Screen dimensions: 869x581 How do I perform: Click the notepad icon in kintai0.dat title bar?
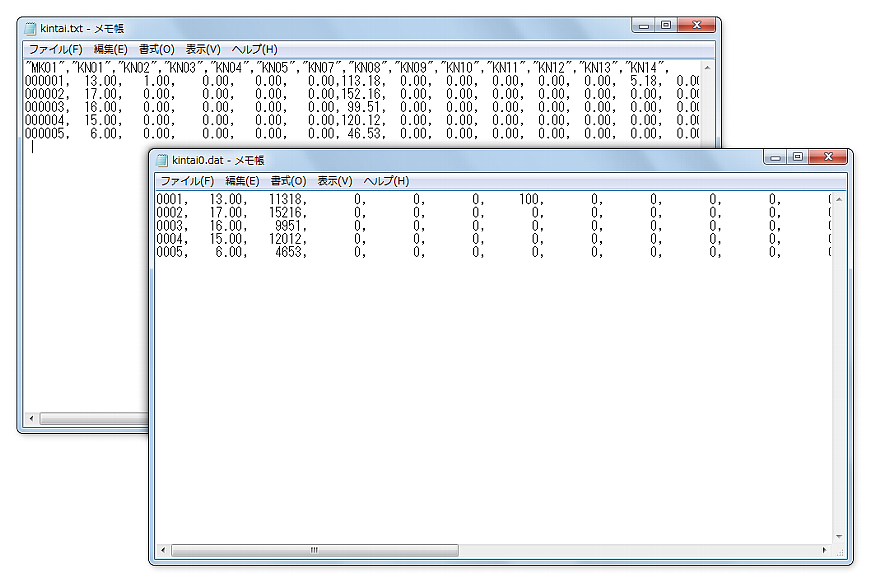[x=162, y=160]
